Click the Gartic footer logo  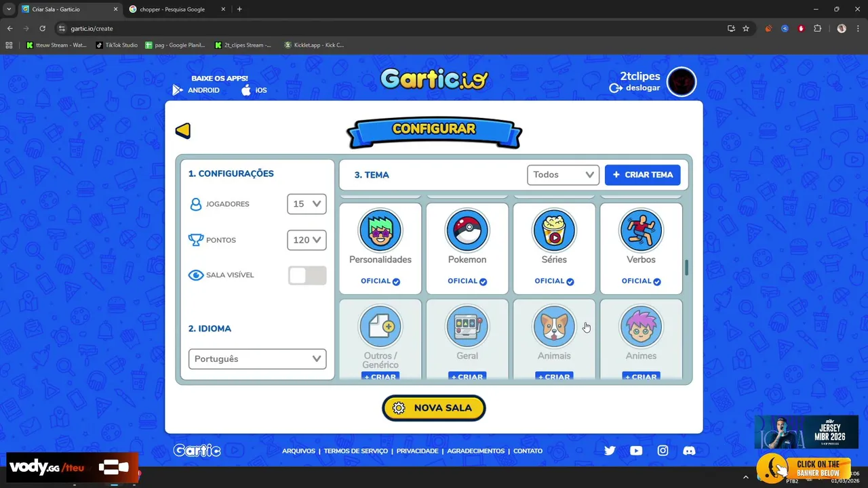point(197,451)
